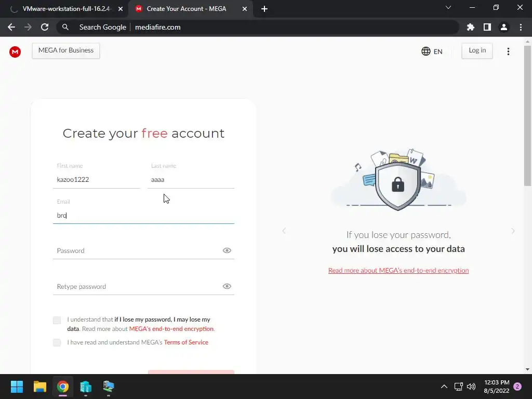Show previous slide with left arrow
532x399 pixels.
284,231
